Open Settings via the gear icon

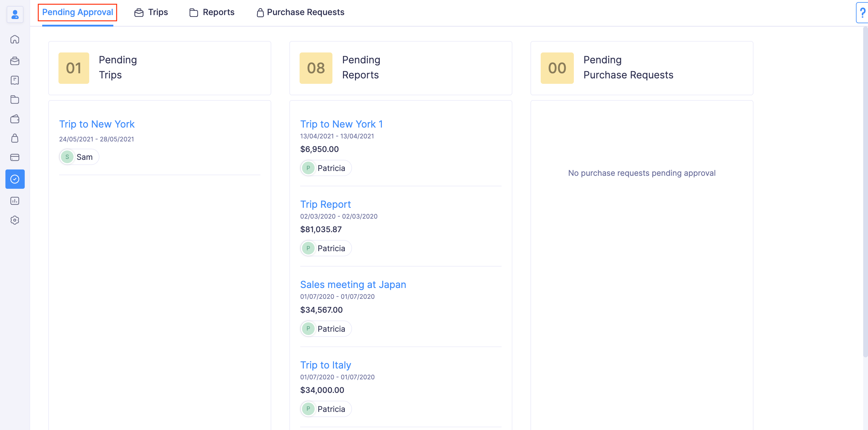tap(15, 220)
